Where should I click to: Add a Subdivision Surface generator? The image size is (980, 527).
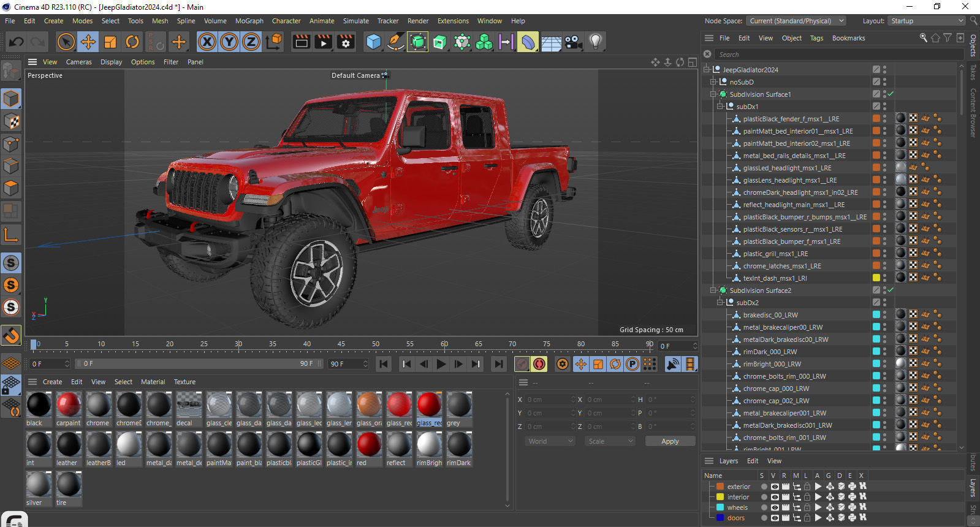point(418,42)
